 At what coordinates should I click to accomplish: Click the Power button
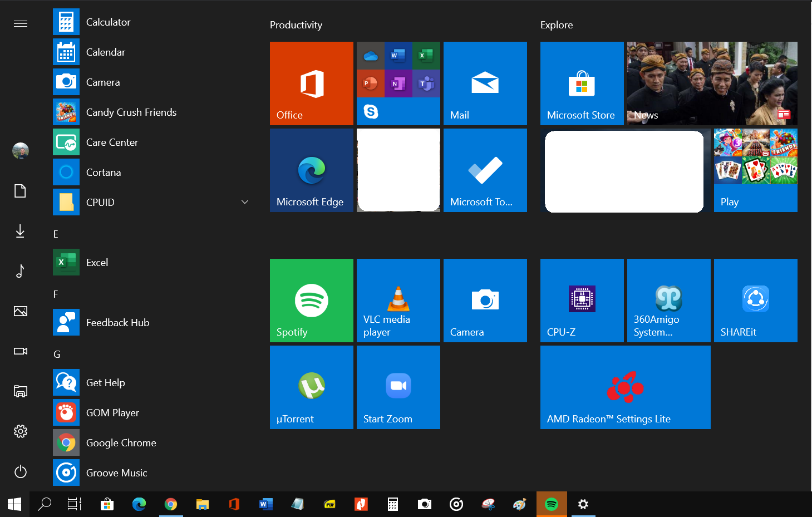(21, 471)
